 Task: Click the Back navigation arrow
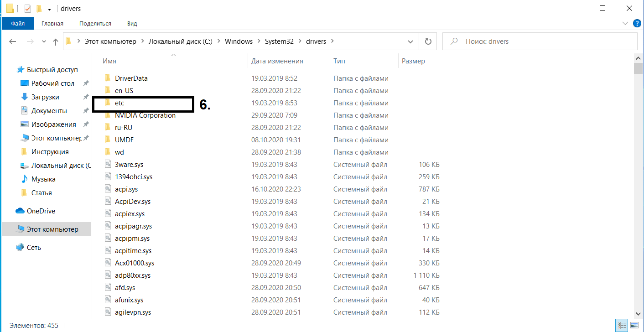(x=13, y=41)
